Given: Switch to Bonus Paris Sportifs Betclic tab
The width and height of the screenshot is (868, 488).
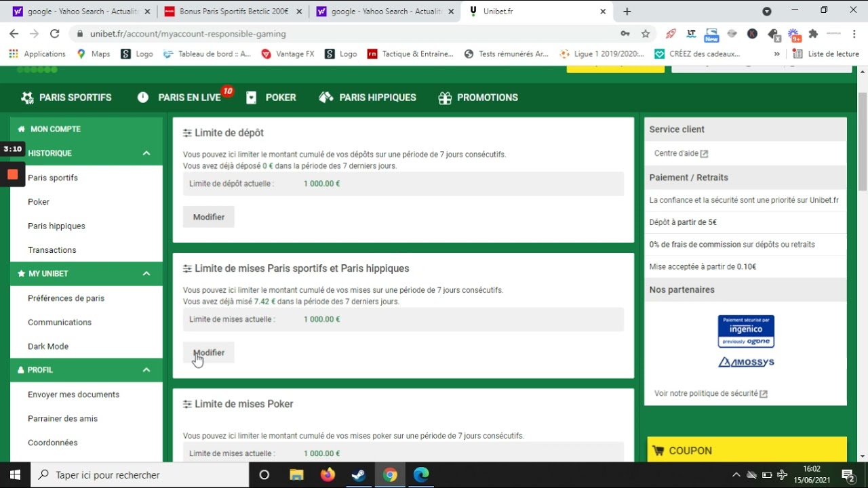Looking at the screenshot, I should pyautogui.click(x=233, y=12).
